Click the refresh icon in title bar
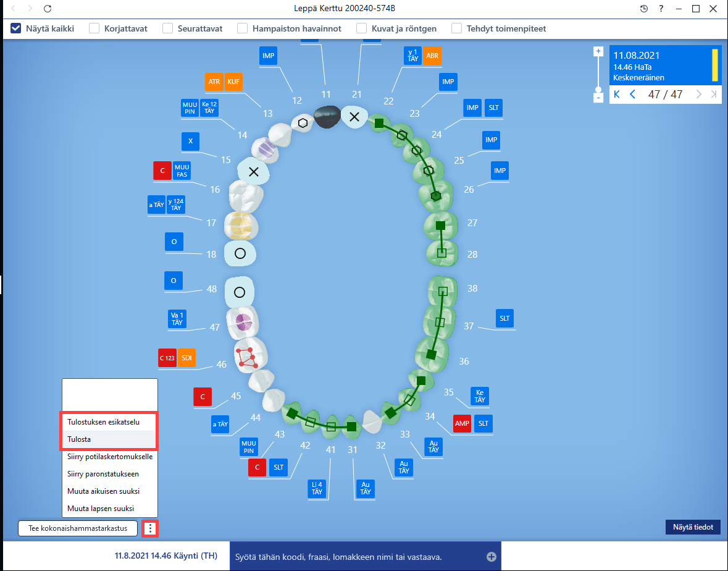Screen dimensions: 728x571 48,9
